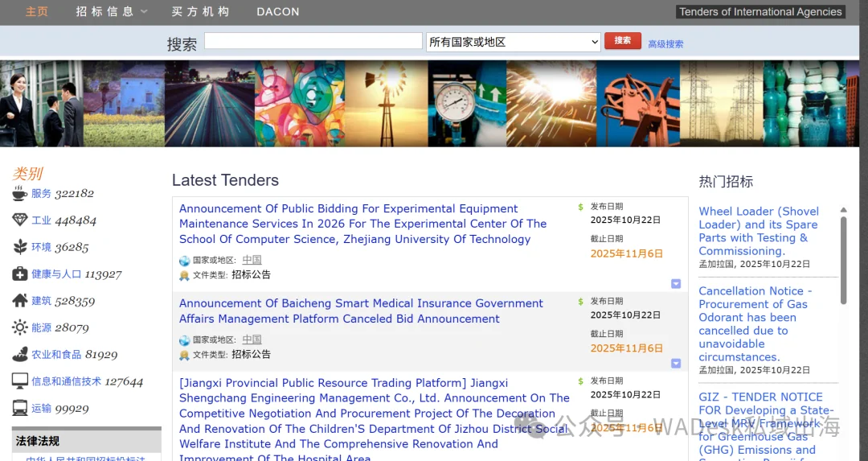
Task: Click the power pylons banner image
Action: tap(721, 104)
